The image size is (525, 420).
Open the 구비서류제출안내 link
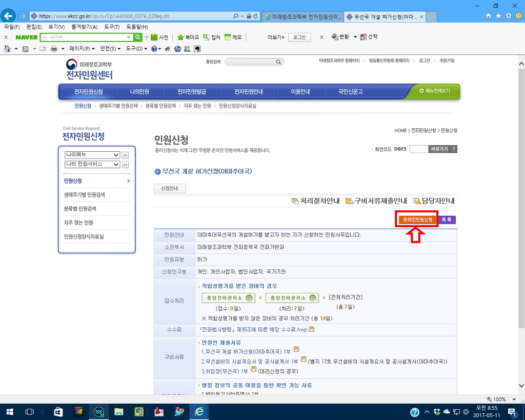pyautogui.click(x=376, y=201)
